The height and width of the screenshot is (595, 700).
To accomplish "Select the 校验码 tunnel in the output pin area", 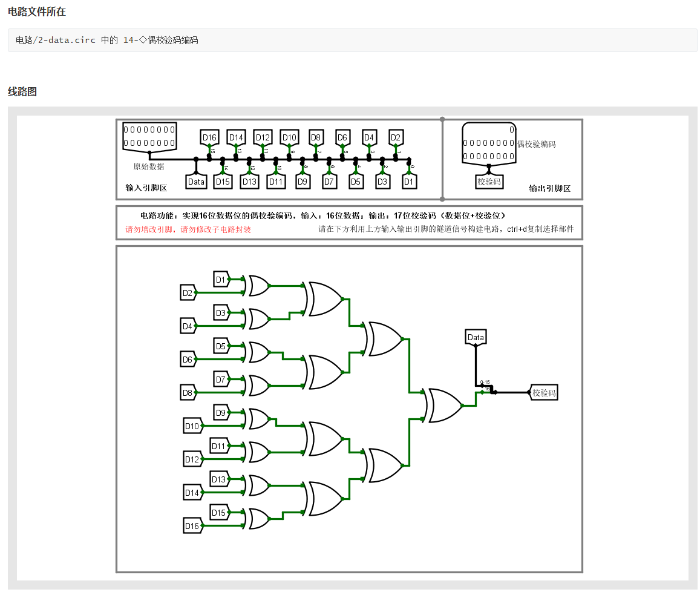I will tap(489, 182).
